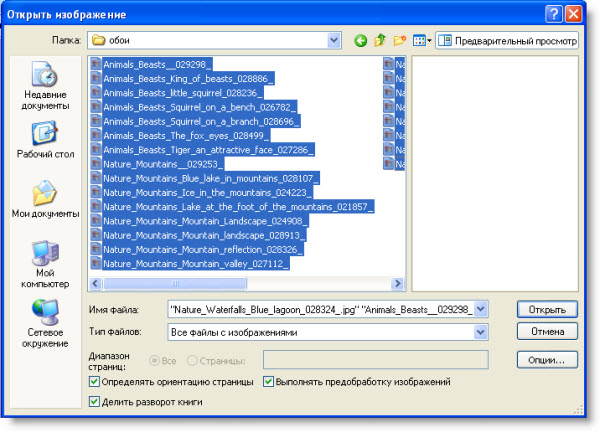The height and width of the screenshot is (431, 600).
Task: Click the file list scroll left arrow
Action: click(x=95, y=284)
